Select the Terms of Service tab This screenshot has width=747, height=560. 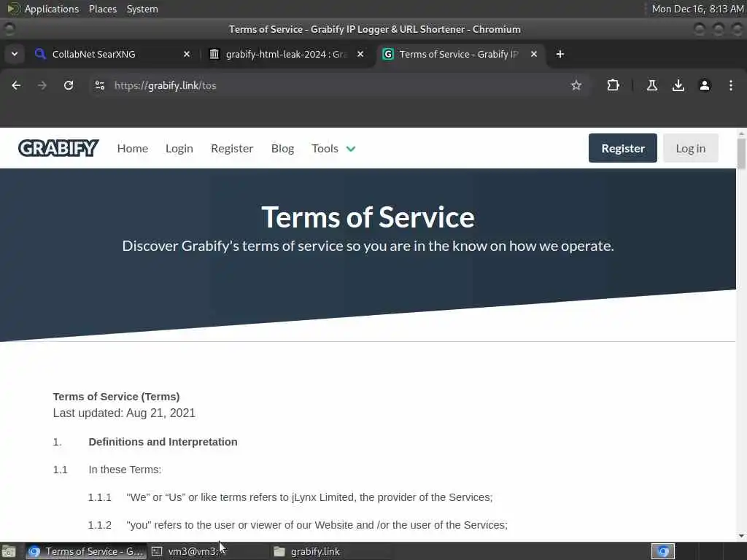[x=460, y=54]
